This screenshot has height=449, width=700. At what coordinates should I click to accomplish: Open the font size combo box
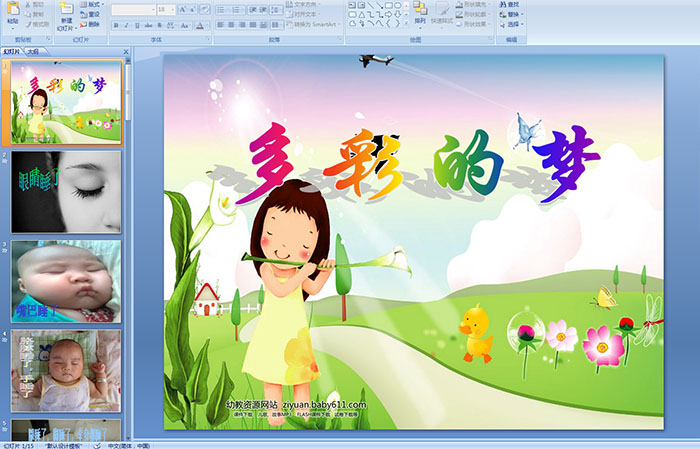(x=166, y=9)
